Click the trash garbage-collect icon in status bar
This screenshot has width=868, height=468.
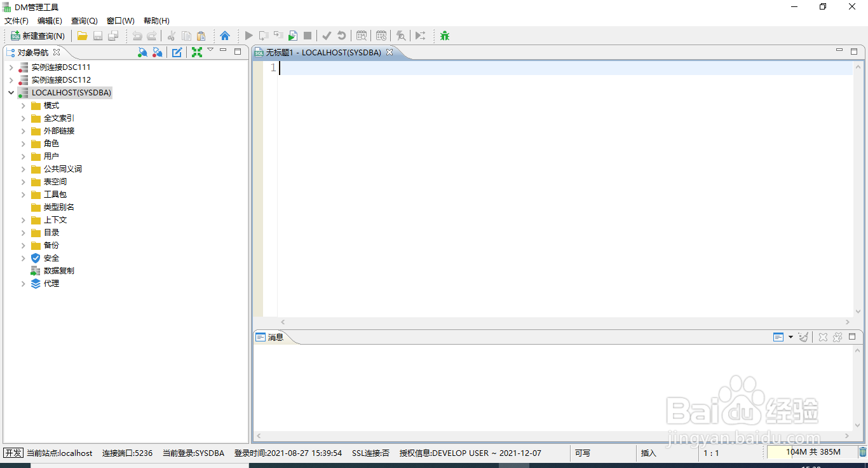863,452
